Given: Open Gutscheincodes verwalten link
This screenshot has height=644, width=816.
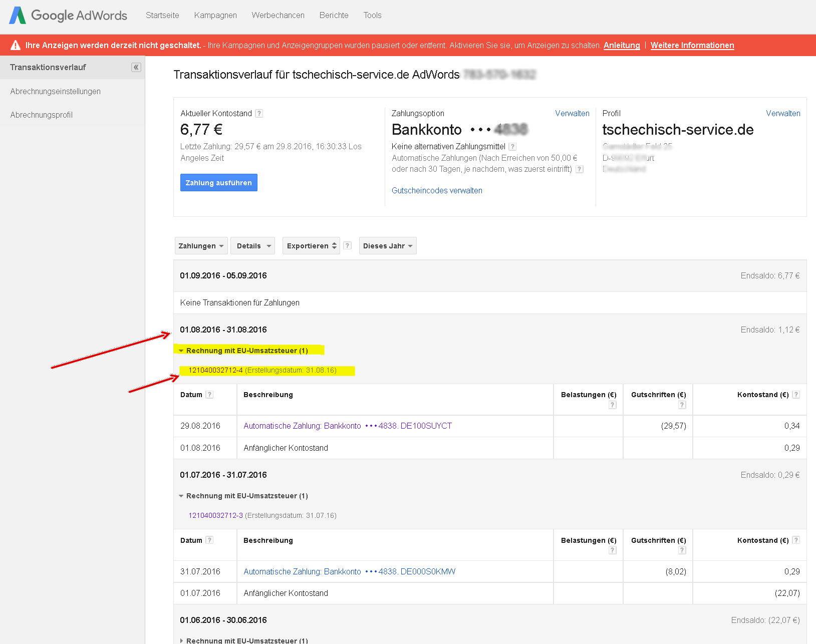Looking at the screenshot, I should pyautogui.click(x=437, y=190).
